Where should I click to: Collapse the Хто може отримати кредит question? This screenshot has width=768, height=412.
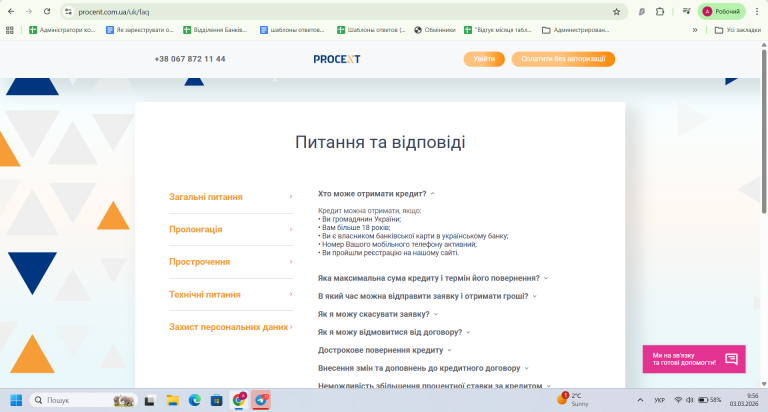pyautogui.click(x=376, y=194)
